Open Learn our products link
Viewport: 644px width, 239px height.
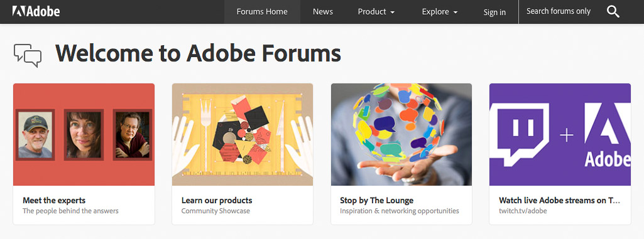217,201
